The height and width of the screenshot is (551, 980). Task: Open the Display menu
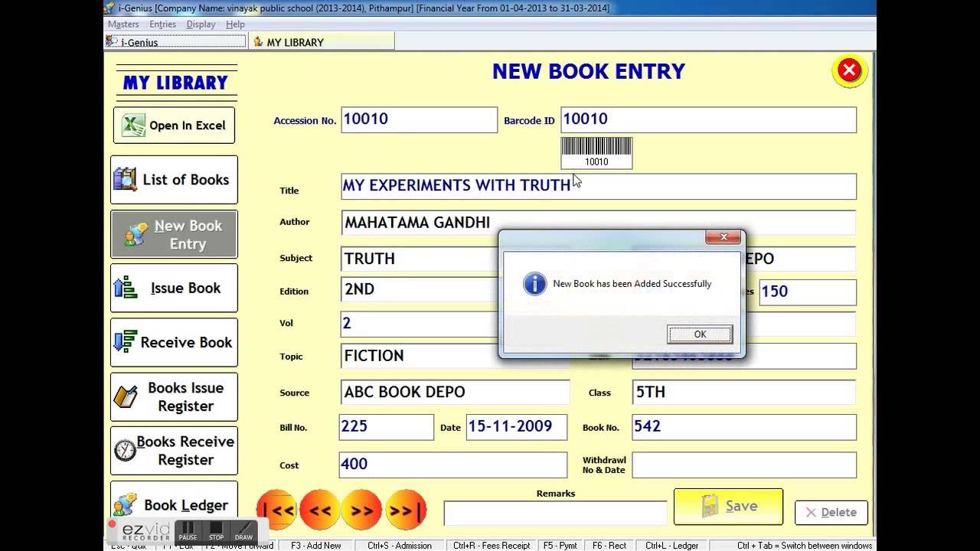click(x=201, y=24)
